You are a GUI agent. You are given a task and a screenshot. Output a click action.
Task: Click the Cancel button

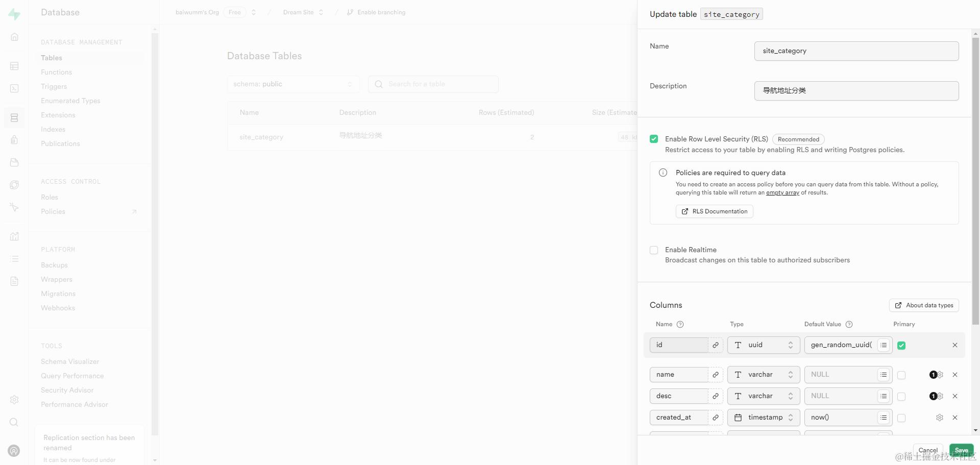(928, 450)
